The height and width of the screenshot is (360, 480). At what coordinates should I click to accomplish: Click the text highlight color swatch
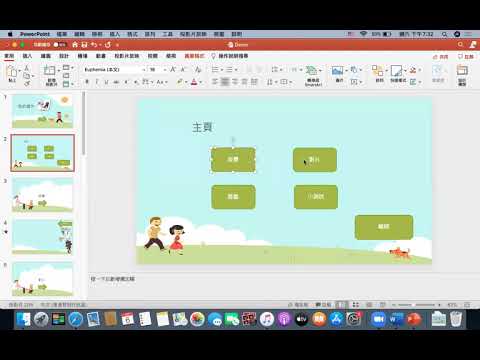pos(180,82)
